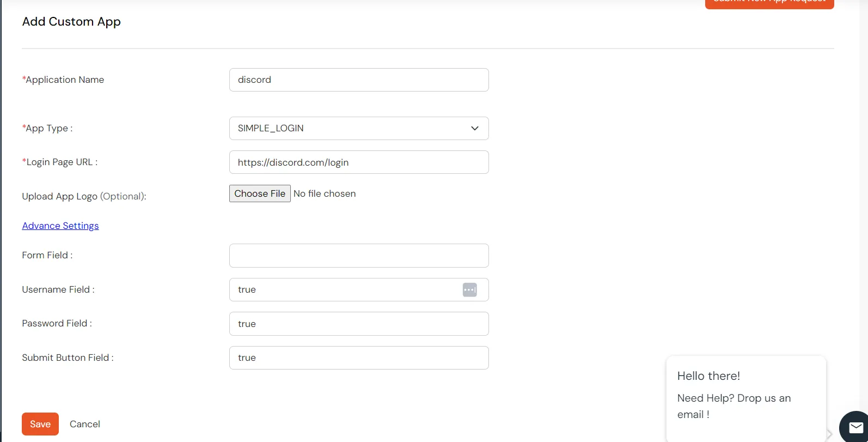The image size is (868, 442).
Task: Click the dropdown caret on App Type
Action: click(474, 128)
